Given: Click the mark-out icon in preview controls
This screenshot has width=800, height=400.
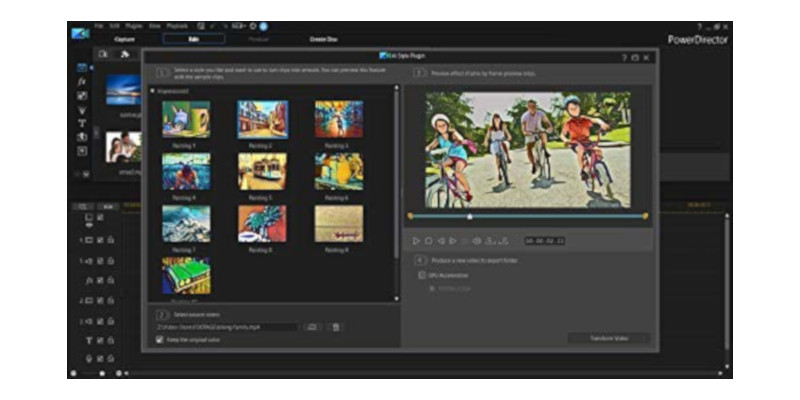Looking at the screenshot, I should [x=504, y=241].
